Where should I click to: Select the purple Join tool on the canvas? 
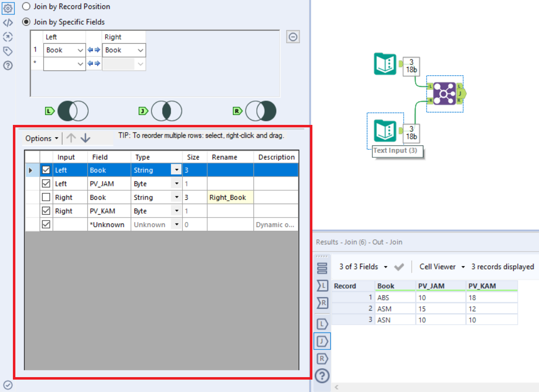[444, 92]
